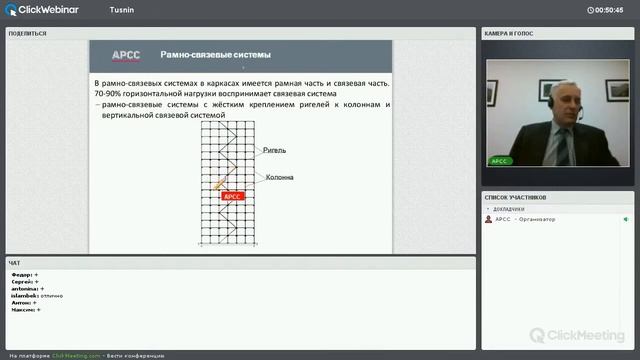Click the islambek: отлично message
640x360 pixels.
(x=37, y=296)
